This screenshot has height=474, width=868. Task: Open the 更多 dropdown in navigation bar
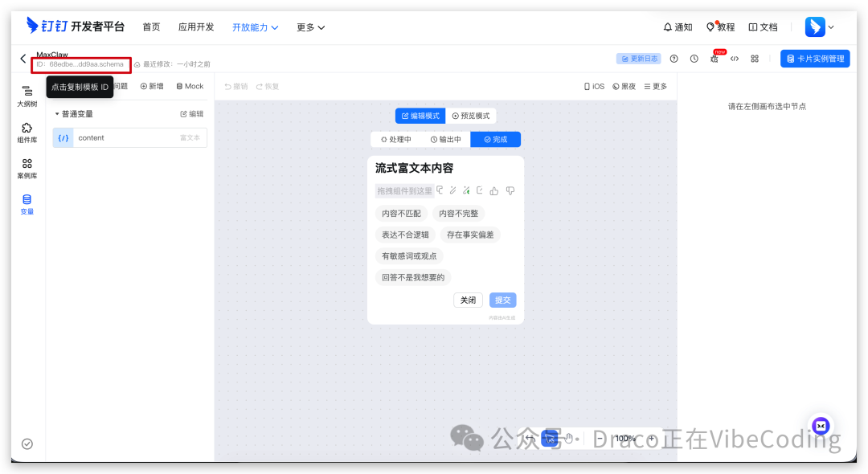[x=309, y=27]
